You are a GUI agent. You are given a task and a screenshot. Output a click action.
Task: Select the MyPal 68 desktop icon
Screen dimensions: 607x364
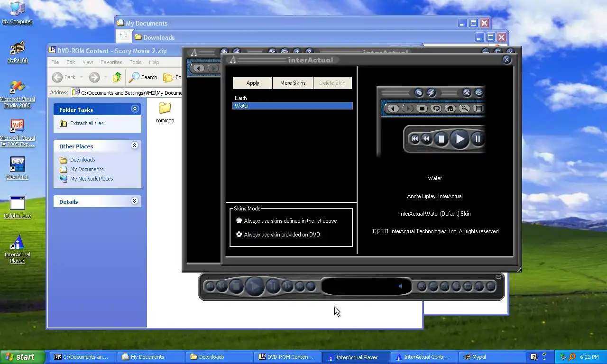click(17, 52)
